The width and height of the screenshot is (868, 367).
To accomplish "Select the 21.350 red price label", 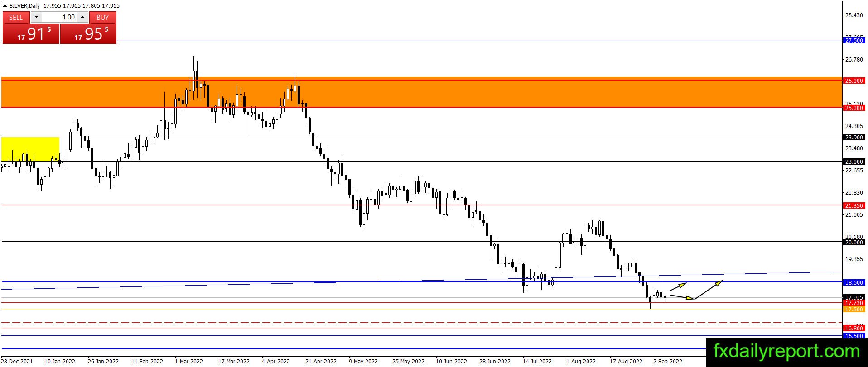I will pos(854,206).
